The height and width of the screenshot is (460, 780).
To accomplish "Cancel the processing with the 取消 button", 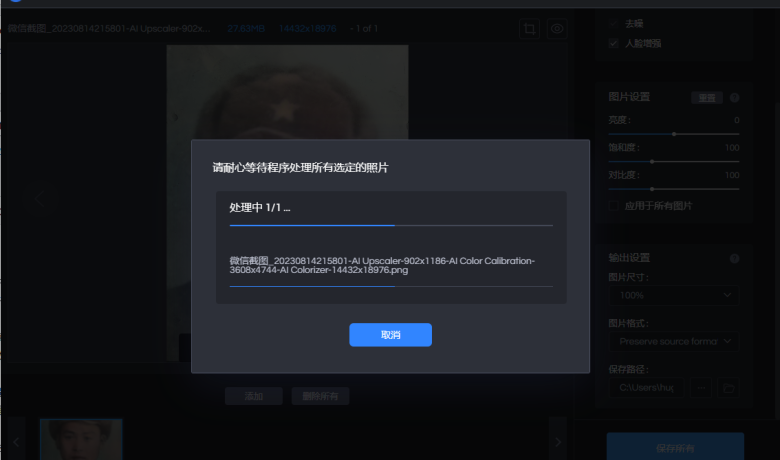I will pyautogui.click(x=390, y=335).
